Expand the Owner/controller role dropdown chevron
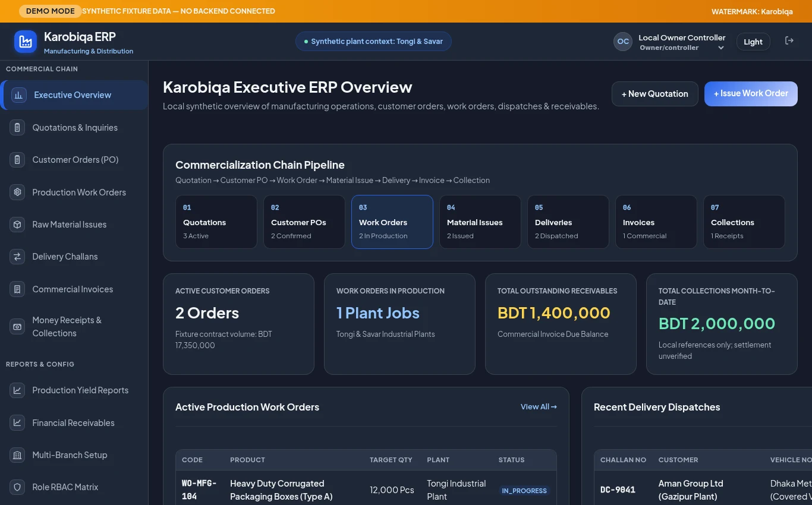 click(721, 48)
